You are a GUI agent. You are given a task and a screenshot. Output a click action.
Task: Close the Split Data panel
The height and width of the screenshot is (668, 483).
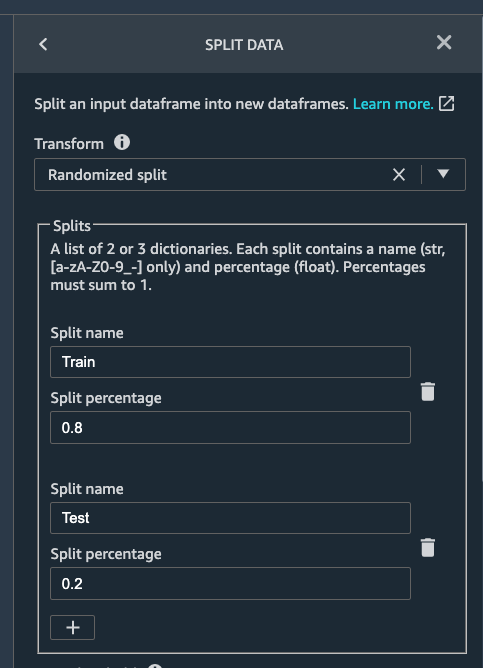coord(444,42)
